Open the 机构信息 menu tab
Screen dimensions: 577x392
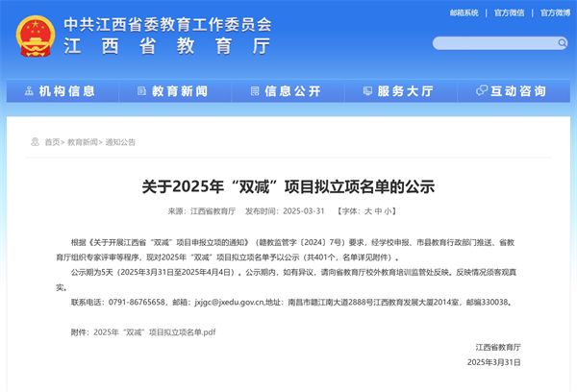pos(66,91)
